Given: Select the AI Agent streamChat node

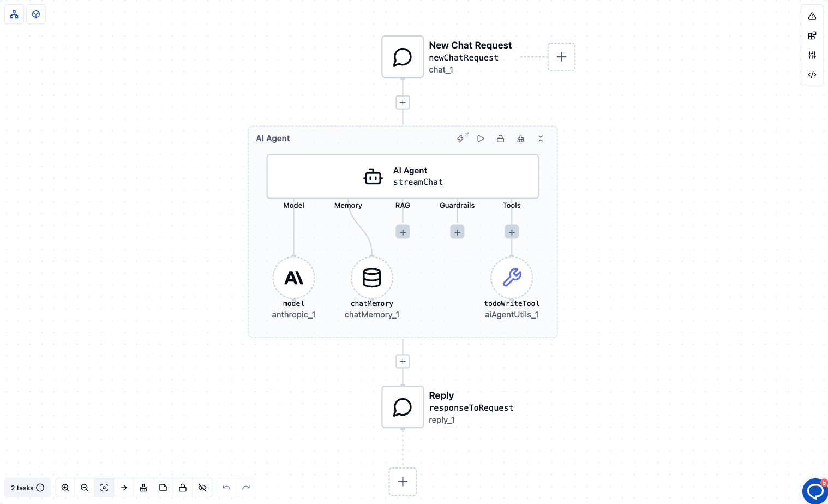Looking at the screenshot, I should tap(403, 177).
